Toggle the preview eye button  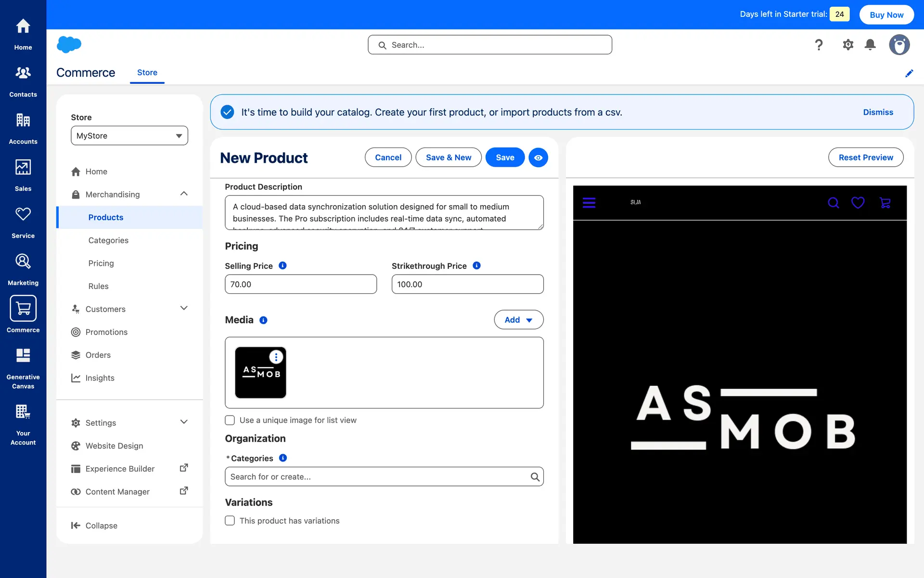click(538, 158)
